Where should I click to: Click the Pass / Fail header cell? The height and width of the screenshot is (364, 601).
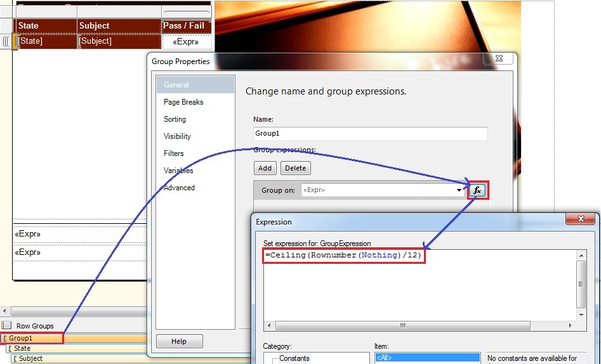click(187, 25)
